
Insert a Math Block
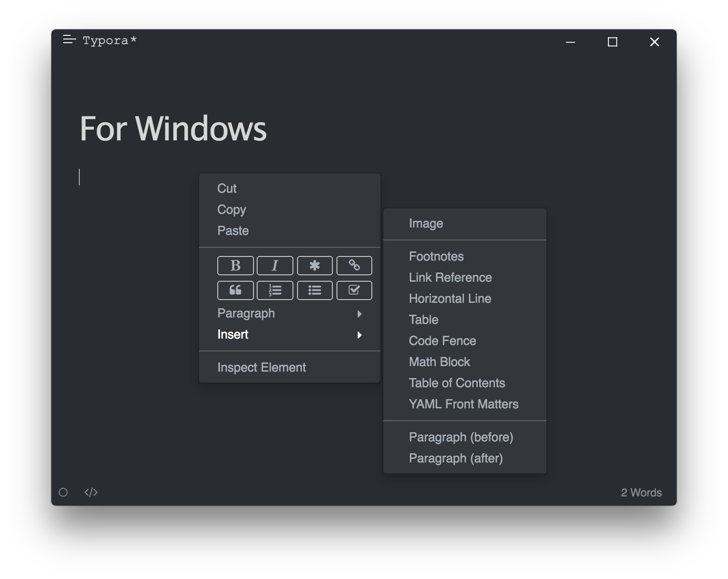465,362
